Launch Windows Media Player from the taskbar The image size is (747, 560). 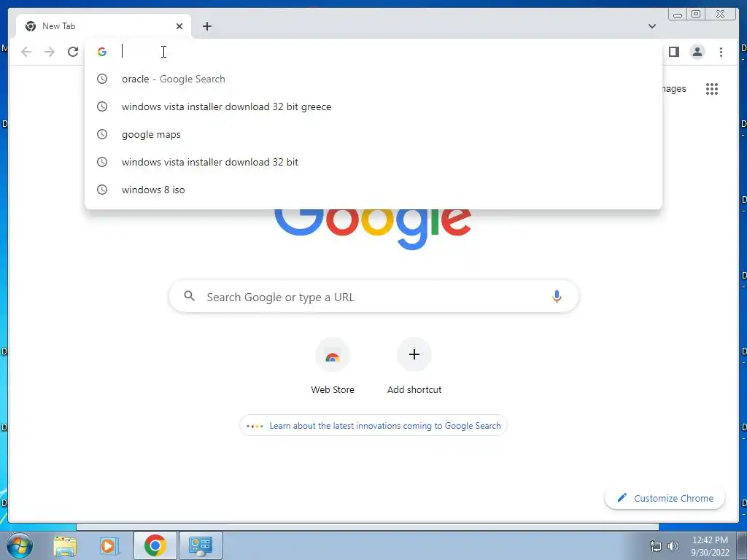tap(109, 545)
